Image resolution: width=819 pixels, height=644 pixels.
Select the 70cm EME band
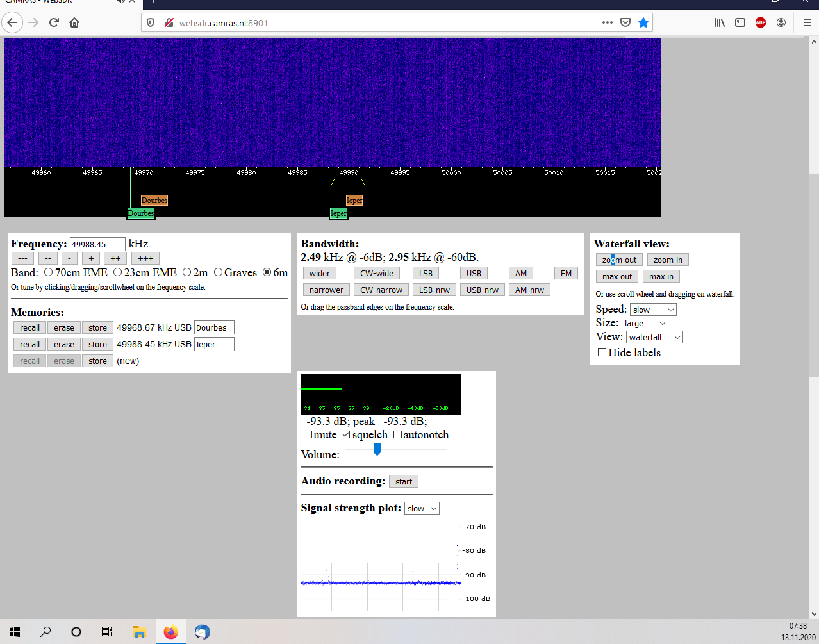pos(48,272)
